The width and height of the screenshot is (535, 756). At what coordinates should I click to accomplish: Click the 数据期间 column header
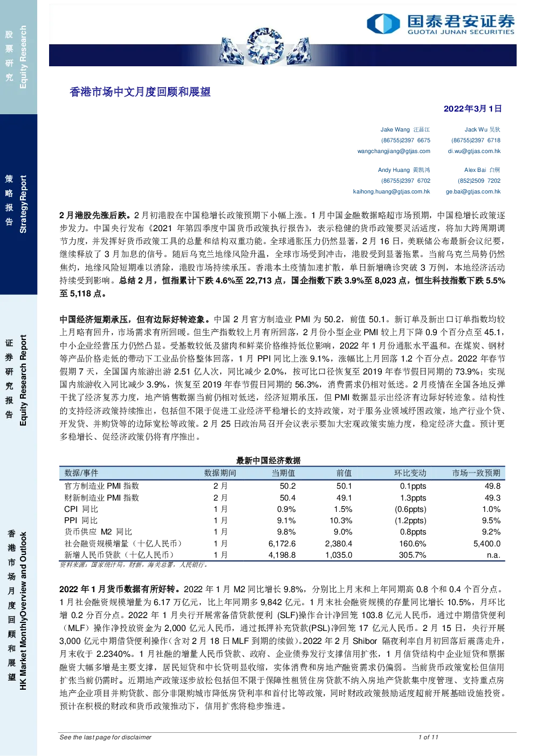220,473
